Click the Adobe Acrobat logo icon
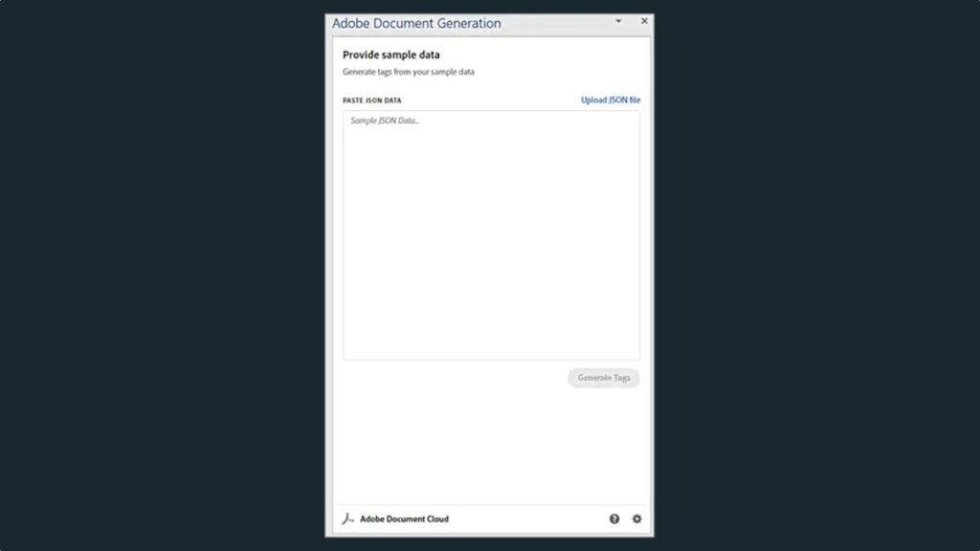The width and height of the screenshot is (980, 551). click(348, 518)
